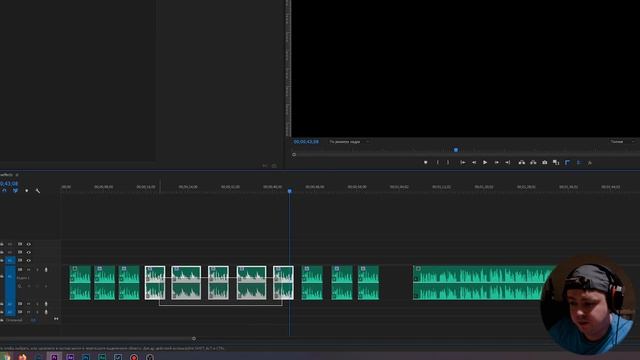Viewport: 640px width, 360px height.
Task: Toggle sync lock on track V3
Action: point(20,244)
